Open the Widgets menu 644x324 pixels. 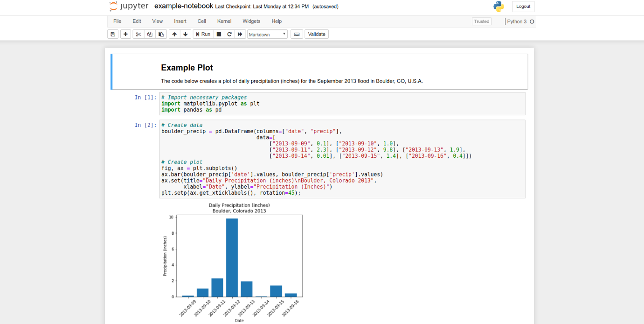pos(251,21)
